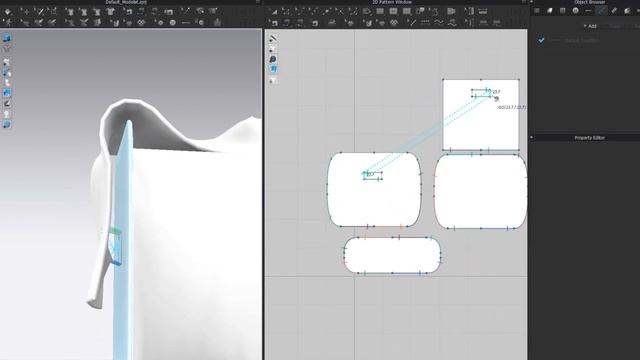The width and height of the screenshot is (640, 360).
Task: Open the highlighted Puckering tab in Object Browser
Action: pyautogui.click(x=601, y=11)
